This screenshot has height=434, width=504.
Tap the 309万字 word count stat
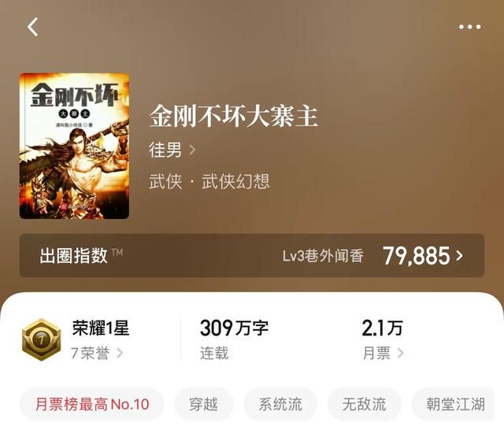click(234, 328)
